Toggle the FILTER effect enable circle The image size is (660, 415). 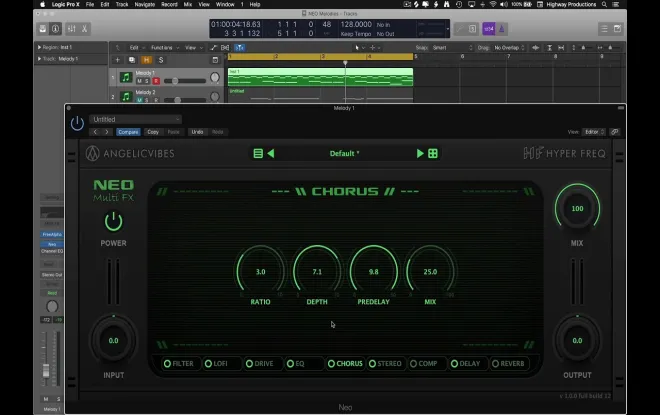tap(167, 363)
